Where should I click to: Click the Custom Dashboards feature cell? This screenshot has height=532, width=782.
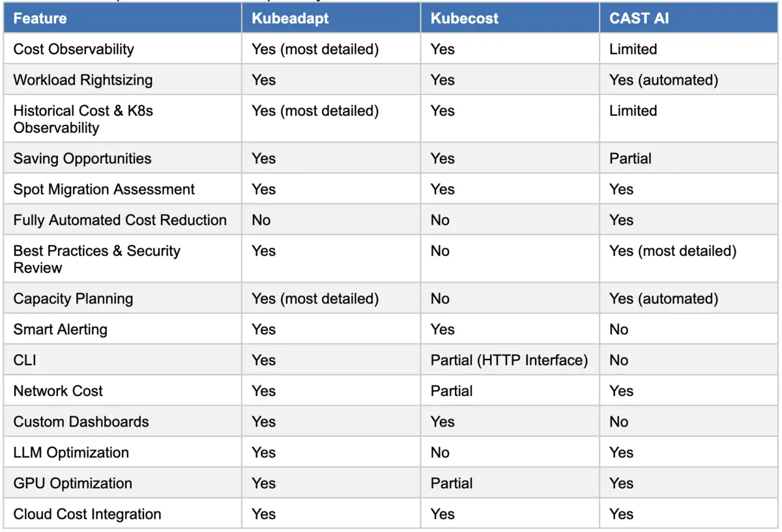pos(81,422)
